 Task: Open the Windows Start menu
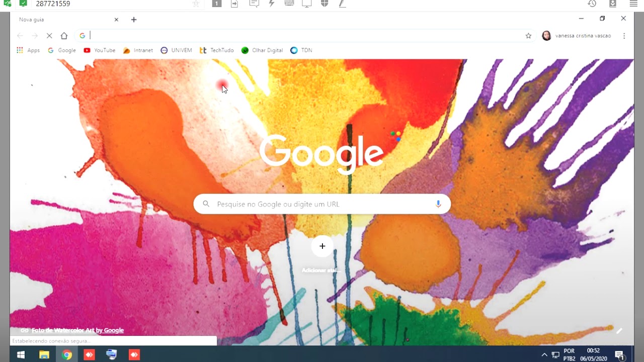click(21, 355)
